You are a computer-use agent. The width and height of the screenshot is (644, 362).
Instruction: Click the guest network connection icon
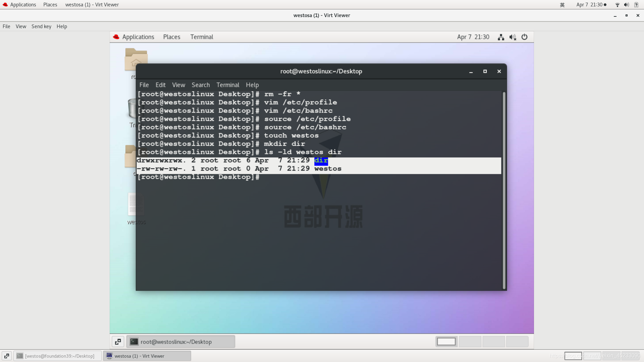(x=501, y=37)
